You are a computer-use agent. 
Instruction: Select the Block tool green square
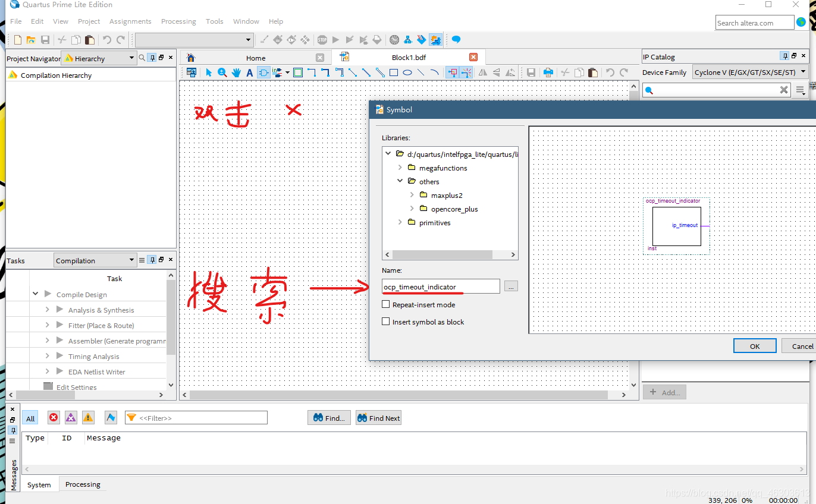click(298, 73)
